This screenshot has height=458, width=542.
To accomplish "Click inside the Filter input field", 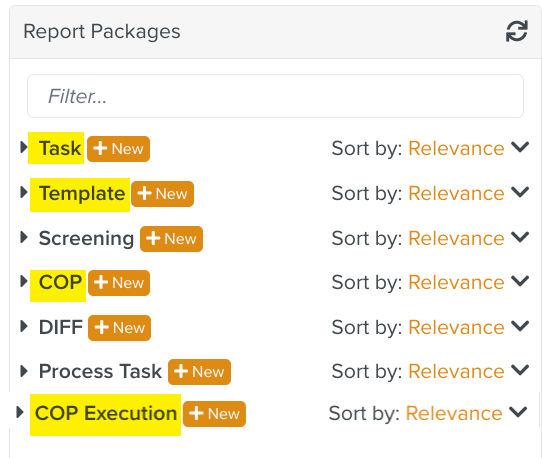I will pyautogui.click(x=275, y=96).
